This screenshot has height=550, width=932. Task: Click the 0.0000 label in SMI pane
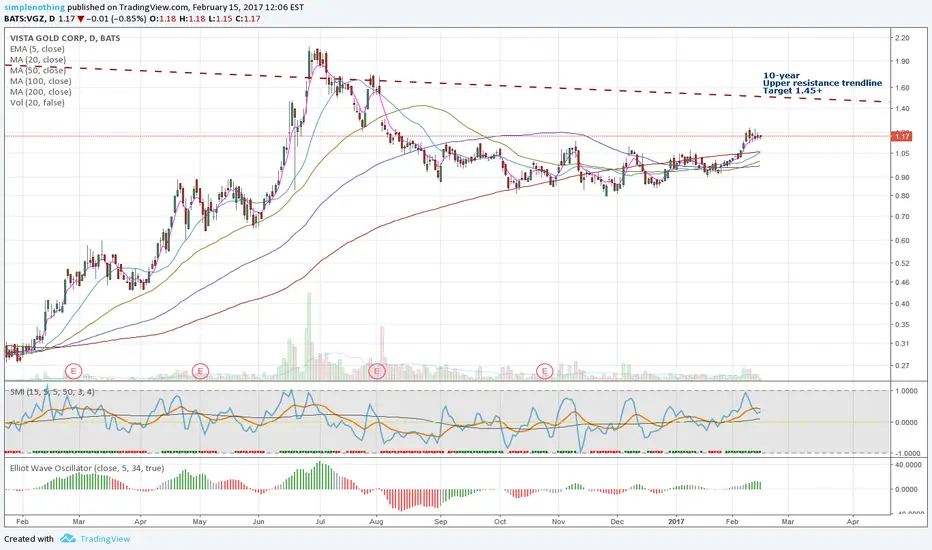906,422
